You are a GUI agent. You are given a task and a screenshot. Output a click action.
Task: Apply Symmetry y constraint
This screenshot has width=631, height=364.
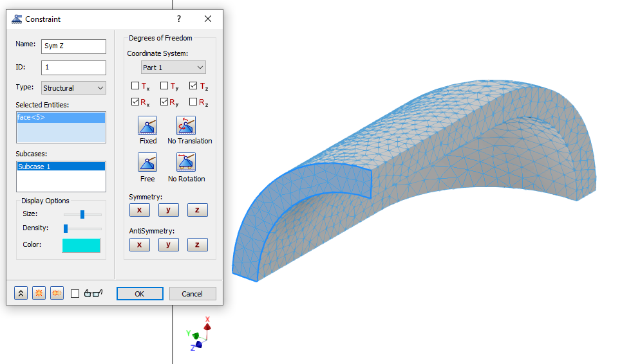pos(169,210)
